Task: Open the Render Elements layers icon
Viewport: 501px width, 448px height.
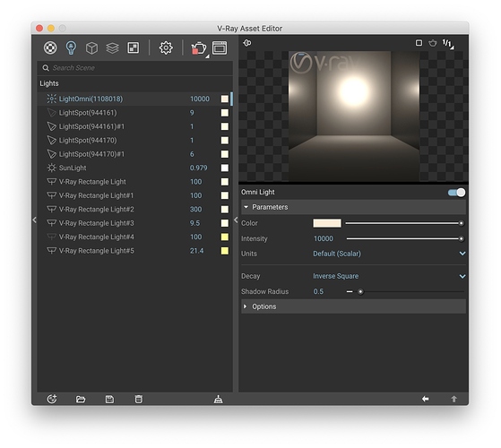Action: pos(112,48)
